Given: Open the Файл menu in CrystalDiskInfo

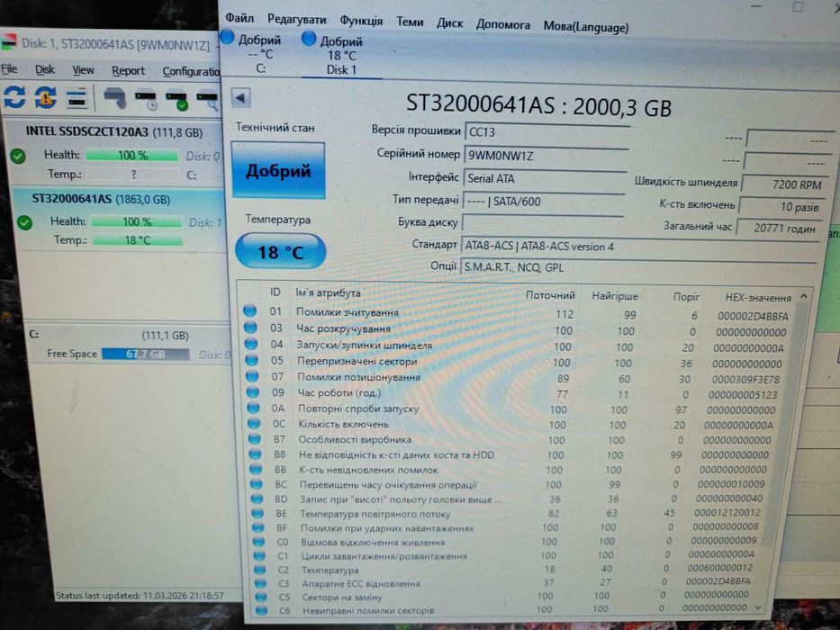Looking at the screenshot, I should 239,18.
